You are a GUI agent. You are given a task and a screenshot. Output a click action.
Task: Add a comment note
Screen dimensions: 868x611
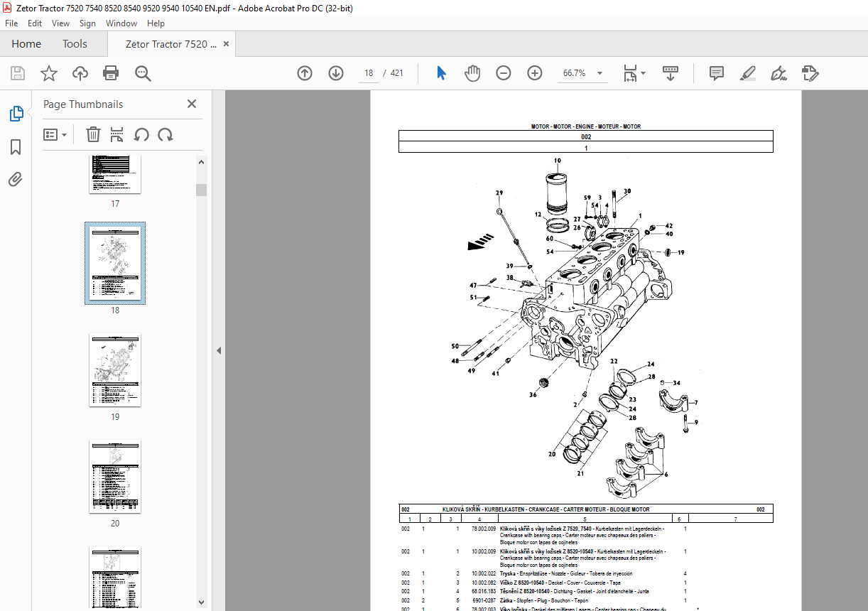pos(717,73)
